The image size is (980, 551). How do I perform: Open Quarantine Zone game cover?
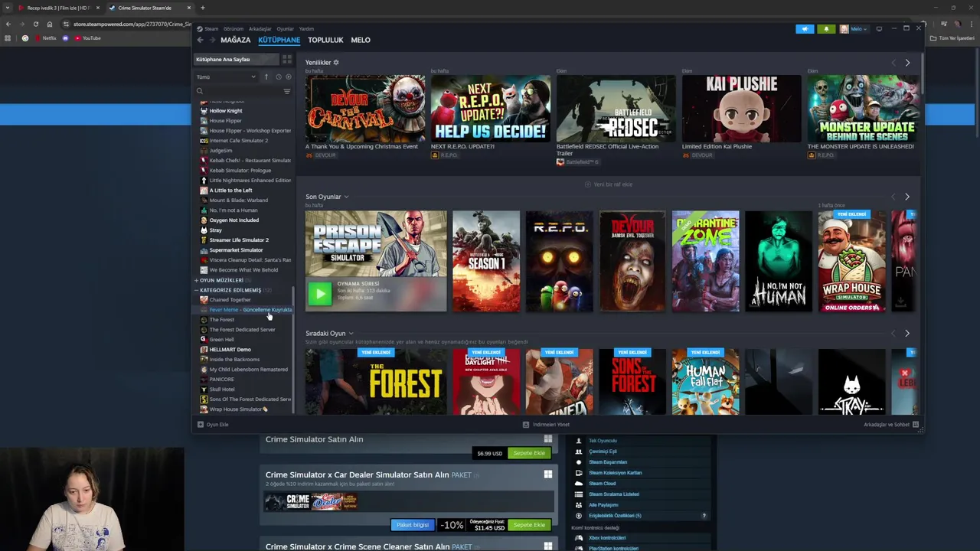tap(706, 262)
